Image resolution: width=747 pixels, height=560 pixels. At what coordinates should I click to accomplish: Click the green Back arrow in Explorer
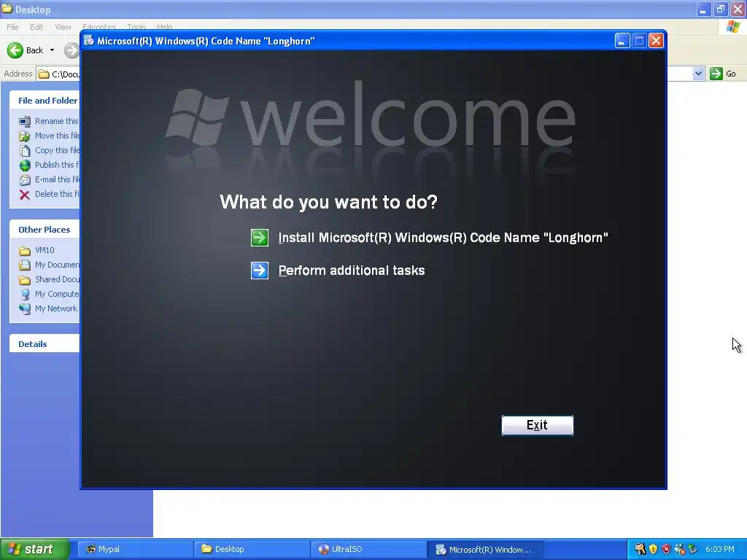[x=15, y=50]
